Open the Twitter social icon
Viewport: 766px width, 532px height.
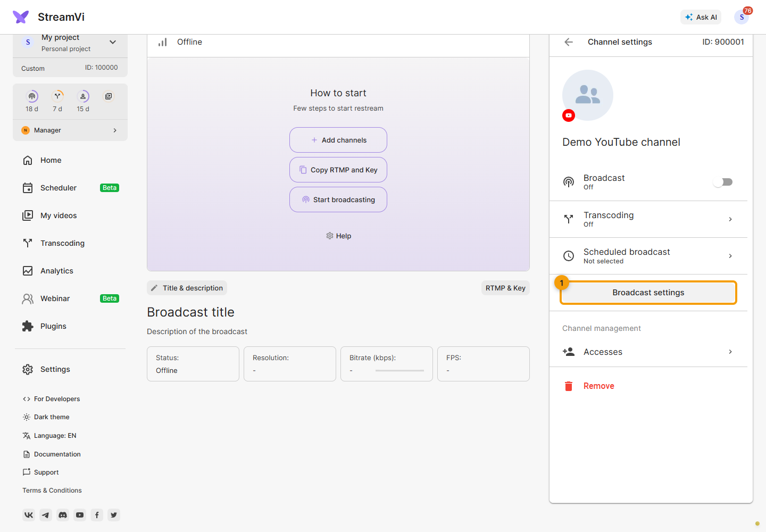114,515
